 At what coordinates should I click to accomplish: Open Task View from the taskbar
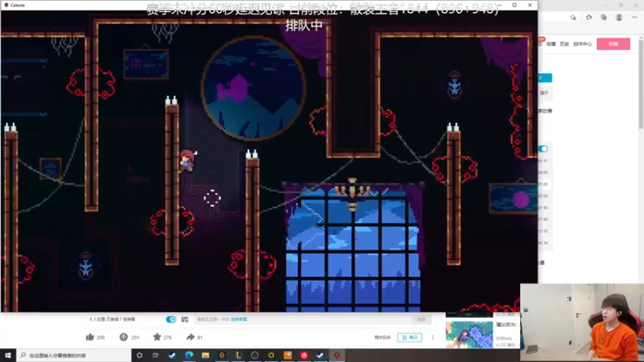[155, 356]
